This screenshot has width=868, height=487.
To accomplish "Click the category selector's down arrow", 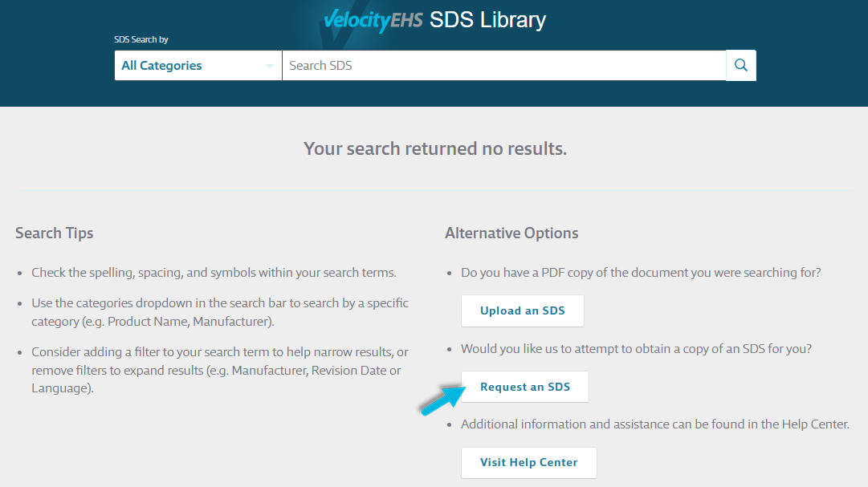I will [270, 66].
